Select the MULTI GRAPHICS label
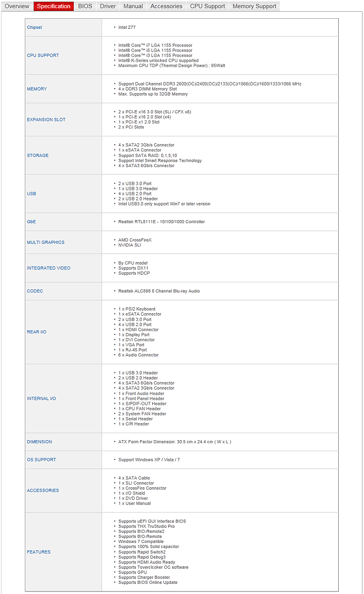The width and height of the screenshot is (364, 594). 45,242
